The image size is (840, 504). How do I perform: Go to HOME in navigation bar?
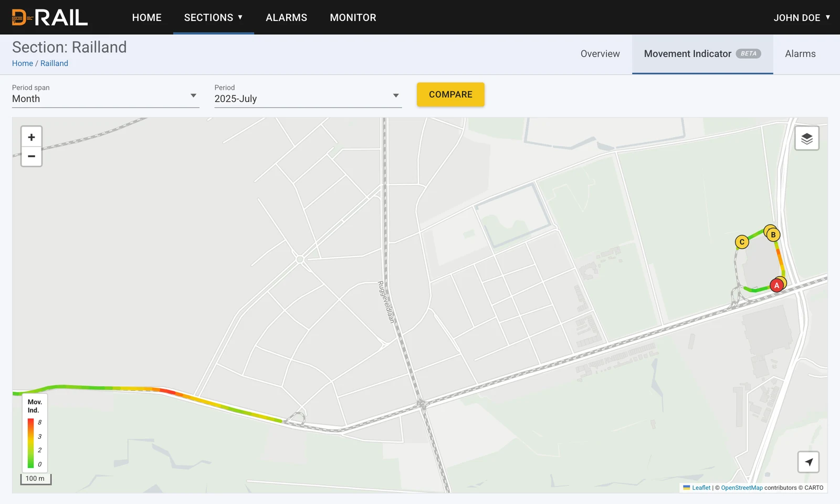click(x=147, y=17)
